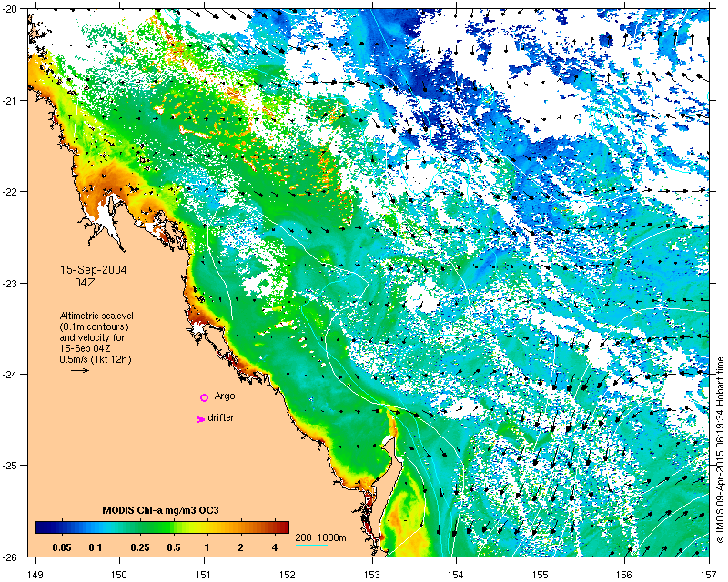Click the colorbar tick label 1
728x582 pixels.
click(207, 547)
